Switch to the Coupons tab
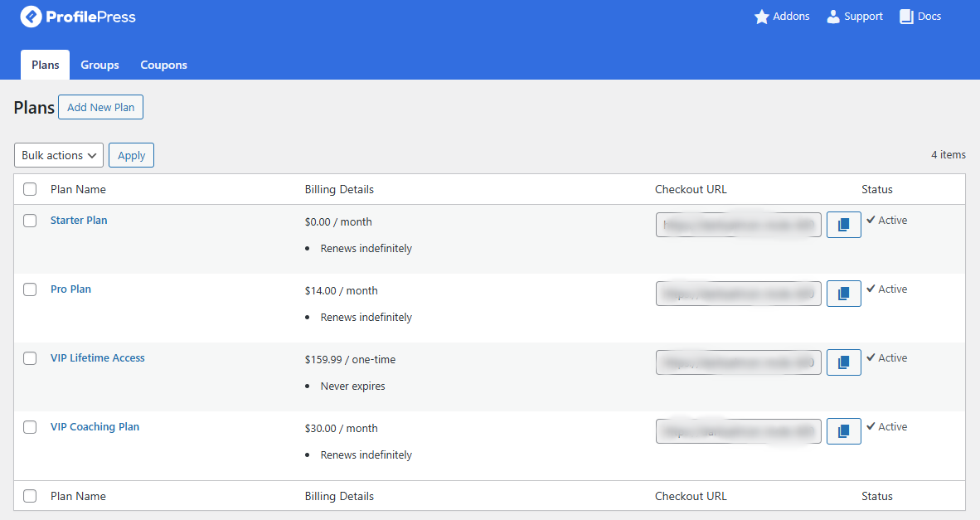Viewport: 980px width, 520px height. [164, 65]
